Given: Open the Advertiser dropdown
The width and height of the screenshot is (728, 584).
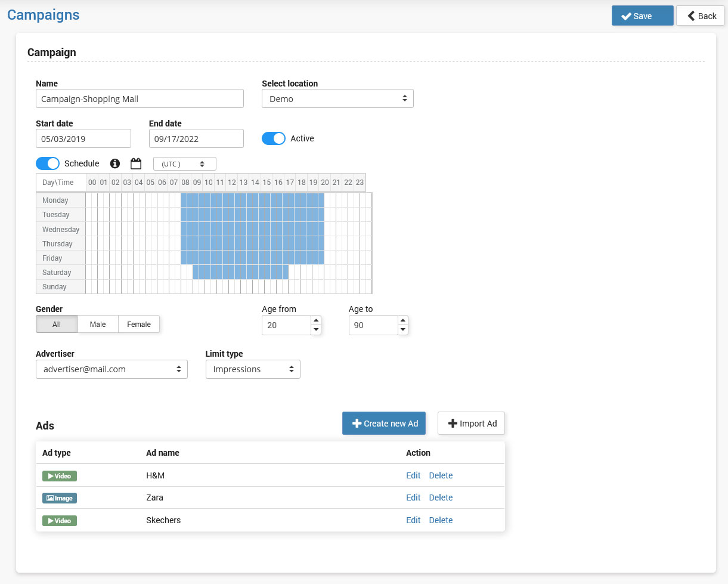Looking at the screenshot, I should click(111, 369).
